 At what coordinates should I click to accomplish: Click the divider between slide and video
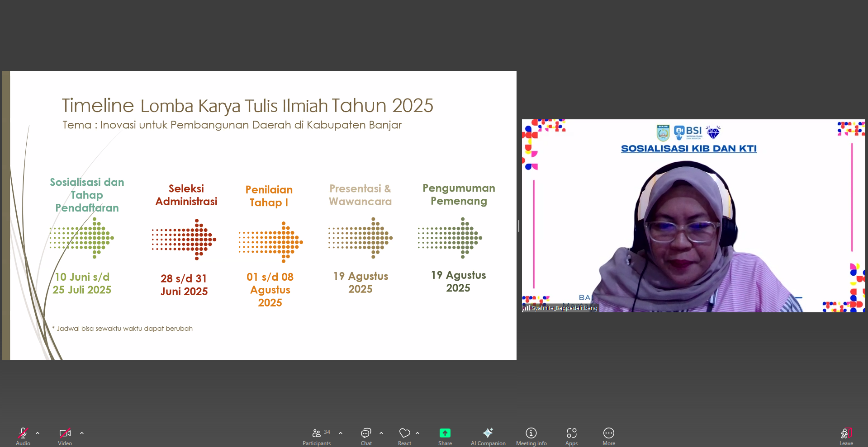tap(519, 226)
